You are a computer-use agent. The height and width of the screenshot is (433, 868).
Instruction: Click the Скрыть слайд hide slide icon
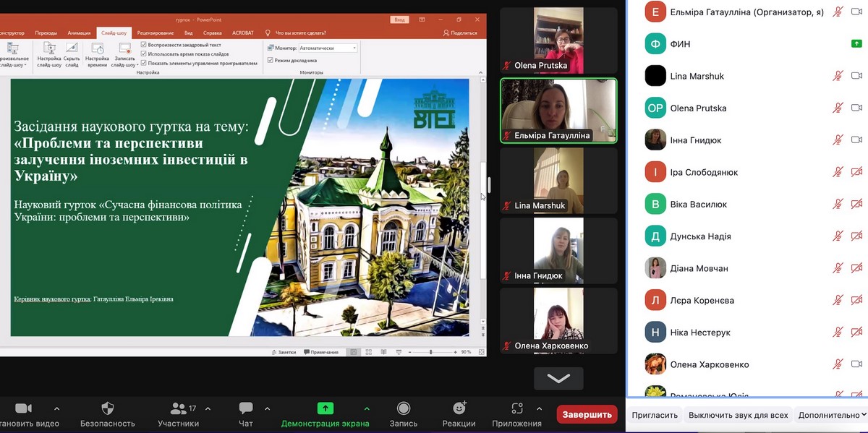point(72,51)
